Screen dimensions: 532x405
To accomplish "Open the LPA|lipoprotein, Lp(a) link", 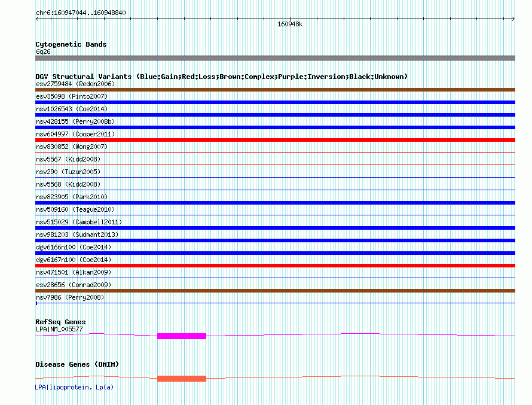I will click(74, 387).
